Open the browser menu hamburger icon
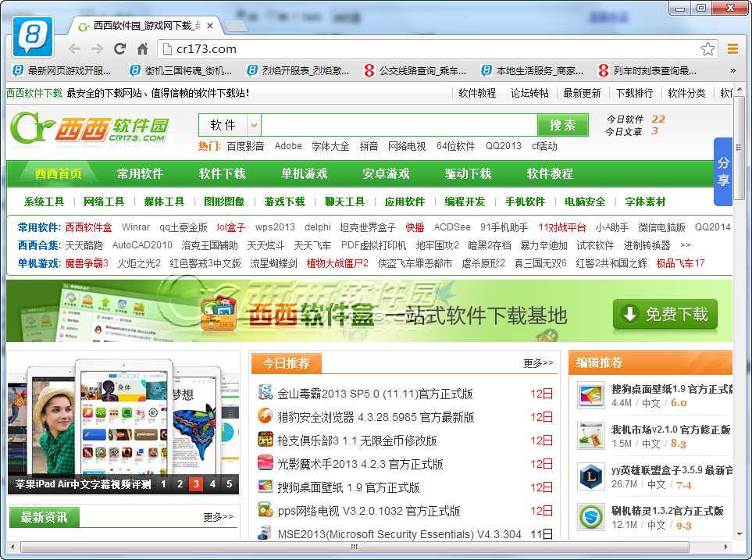 (732, 49)
